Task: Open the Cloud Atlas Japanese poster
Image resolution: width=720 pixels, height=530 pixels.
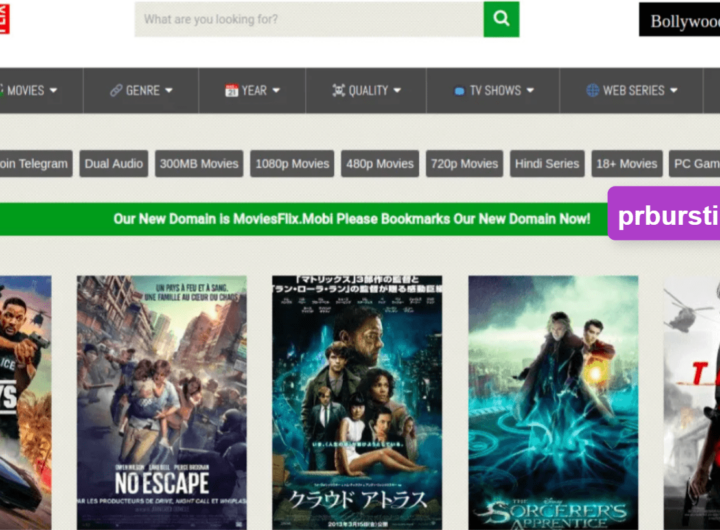Action: 357,402
